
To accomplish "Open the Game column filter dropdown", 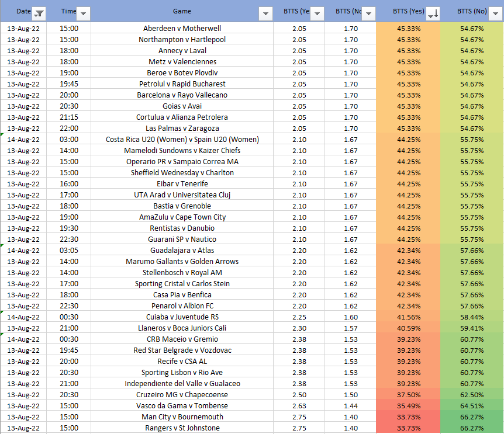I will tap(265, 14).
